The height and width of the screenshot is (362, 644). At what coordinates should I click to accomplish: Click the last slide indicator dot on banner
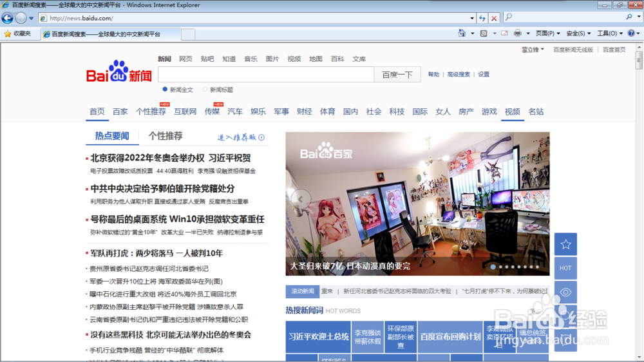[537, 267]
